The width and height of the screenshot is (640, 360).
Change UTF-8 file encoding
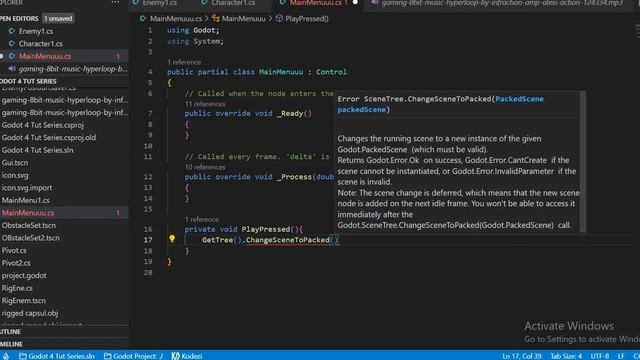pyautogui.click(x=600, y=356)
